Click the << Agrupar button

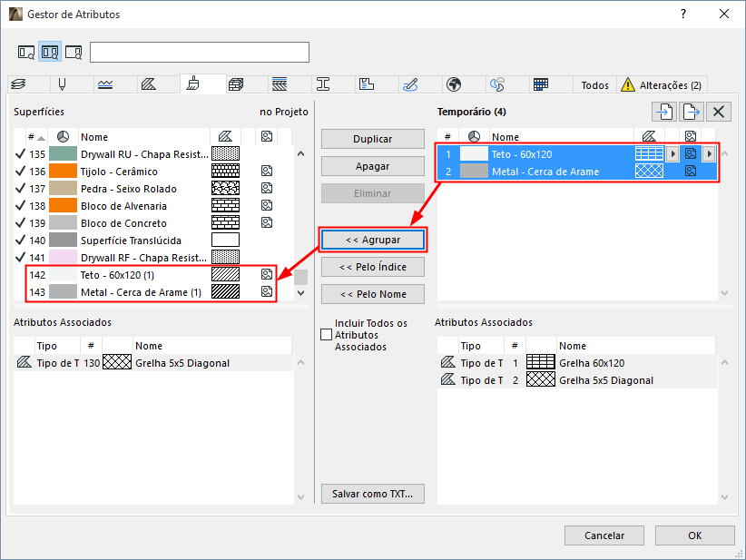(372, 240)
